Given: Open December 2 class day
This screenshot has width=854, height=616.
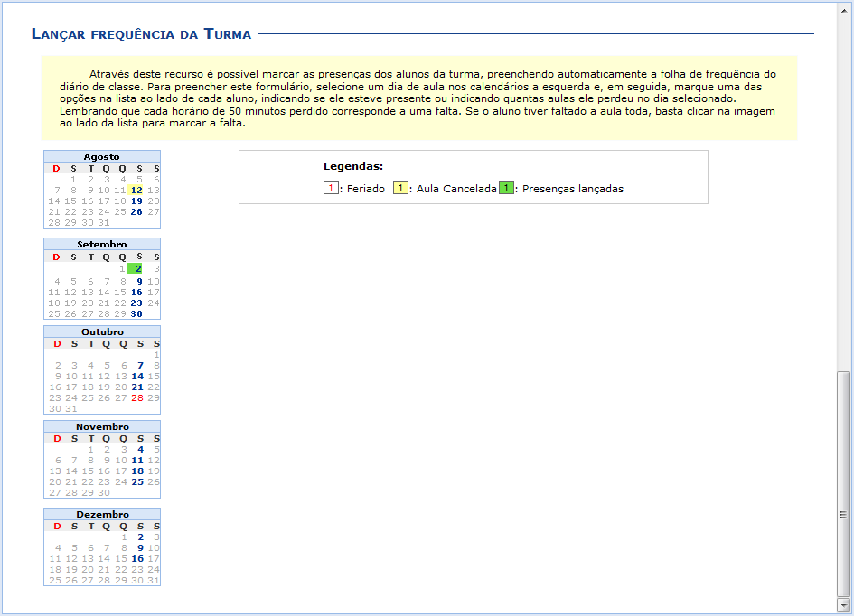Looking at the screenshot, I should pos(140,537).
